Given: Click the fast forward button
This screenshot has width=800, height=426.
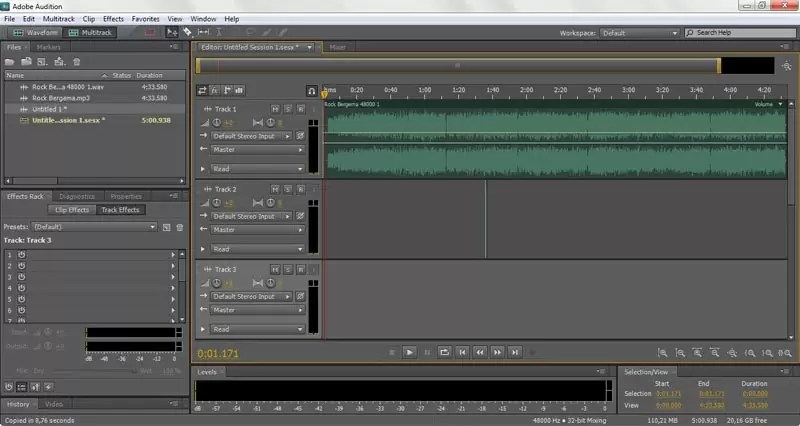Looking at the screenshot, I should click(497, 352).
